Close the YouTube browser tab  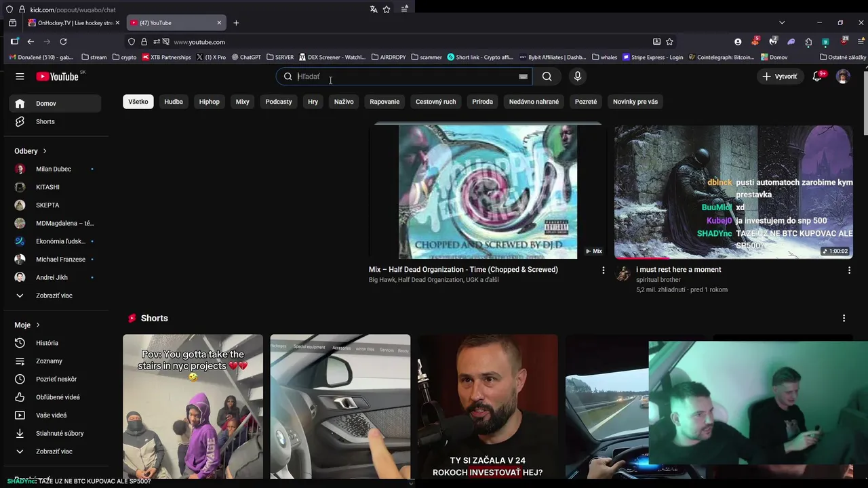(x=219, y=22)
